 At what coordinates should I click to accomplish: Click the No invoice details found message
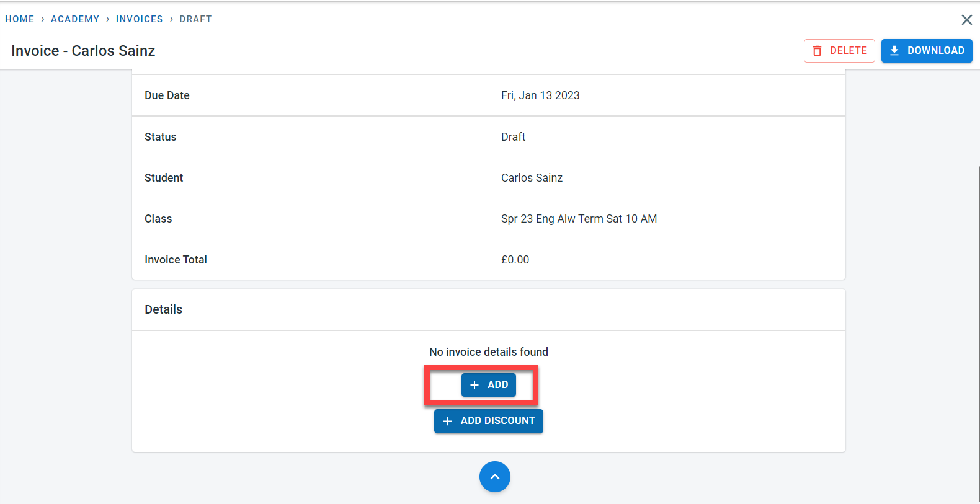489,352
